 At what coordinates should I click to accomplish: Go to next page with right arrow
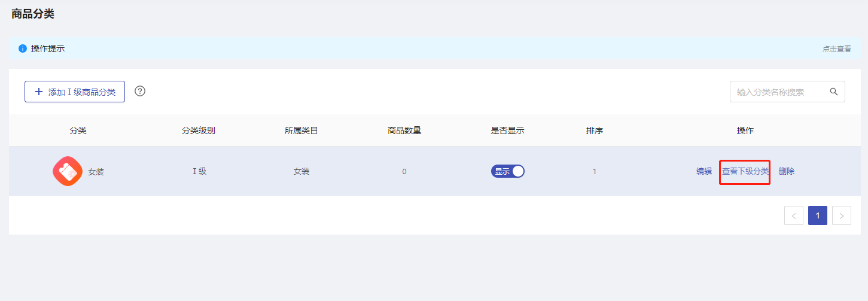[841, 215]
